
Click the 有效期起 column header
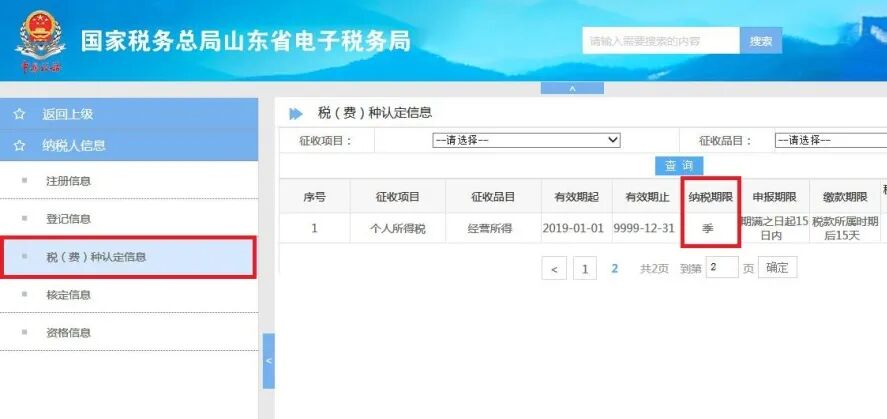coord(576,196)
